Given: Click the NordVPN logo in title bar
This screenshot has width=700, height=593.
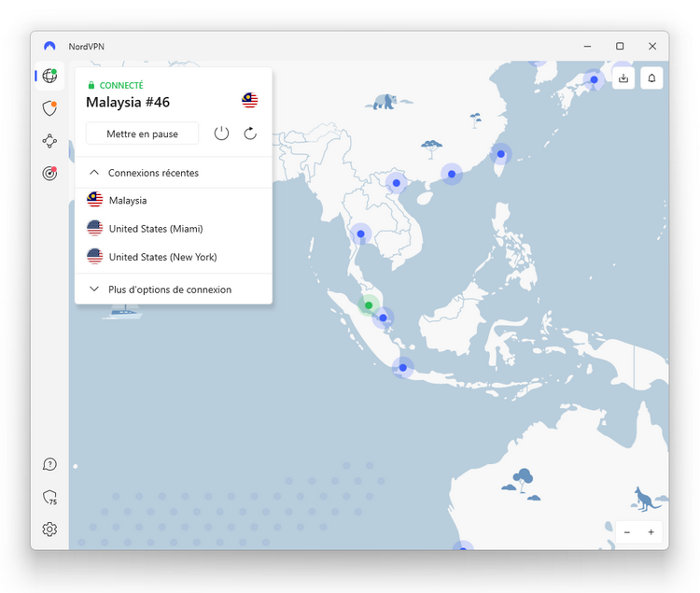Looking at the screenshot, I should 49,46.
